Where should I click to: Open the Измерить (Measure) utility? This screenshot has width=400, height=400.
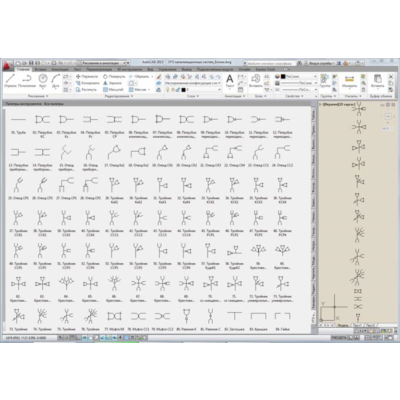(x=349, y=81)
